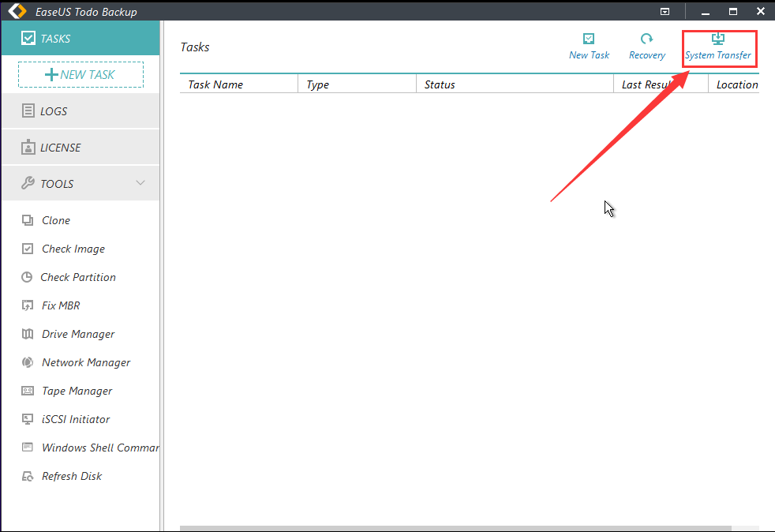Click the TOOLS wrench icon

(28, 183)
